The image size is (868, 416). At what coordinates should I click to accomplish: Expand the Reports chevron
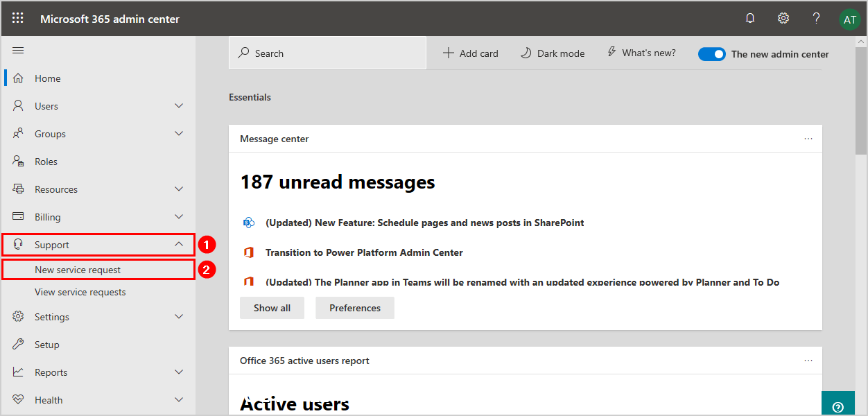[x=179, y=372]
